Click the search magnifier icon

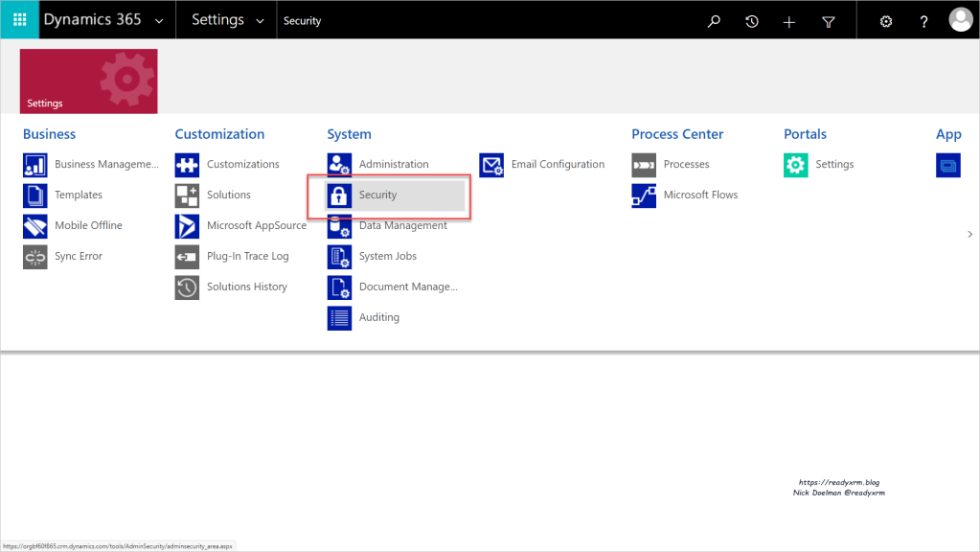[x=714, y=21]
